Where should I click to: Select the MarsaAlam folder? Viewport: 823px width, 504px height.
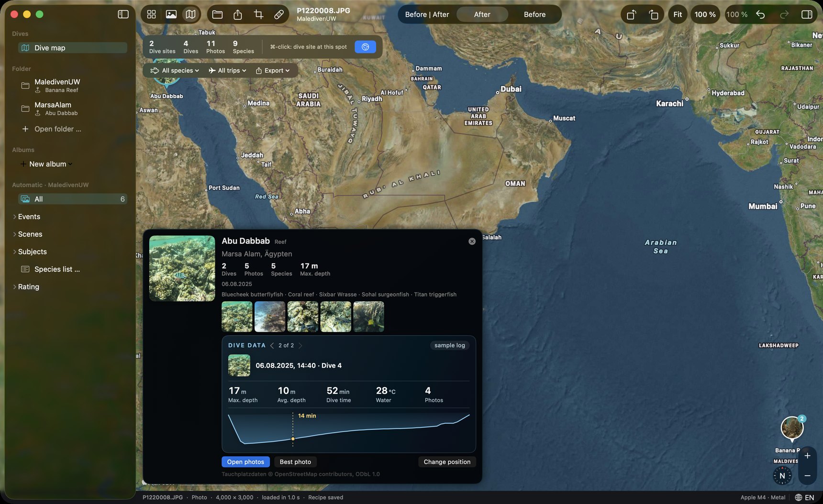coord(73,109)
